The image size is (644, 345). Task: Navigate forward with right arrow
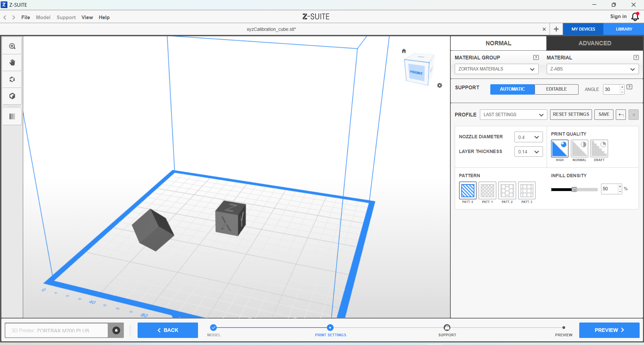pyautogui.click(x=14, y=17)
